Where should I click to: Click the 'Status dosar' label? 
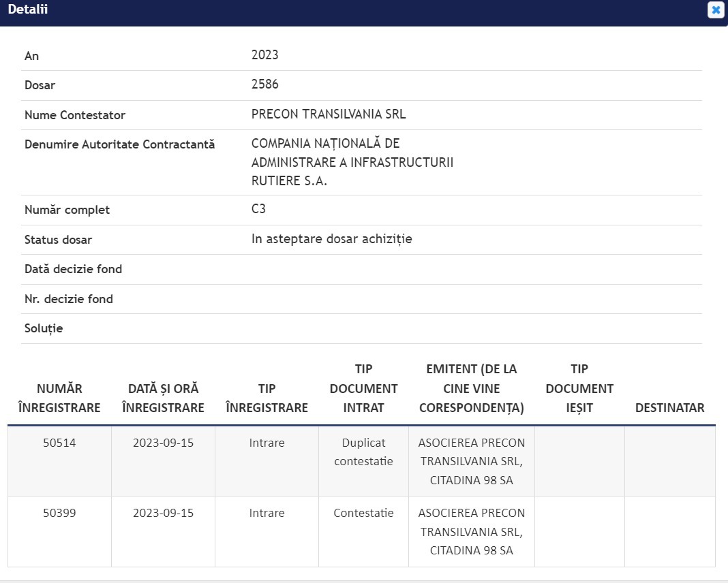tap(58, 240)
